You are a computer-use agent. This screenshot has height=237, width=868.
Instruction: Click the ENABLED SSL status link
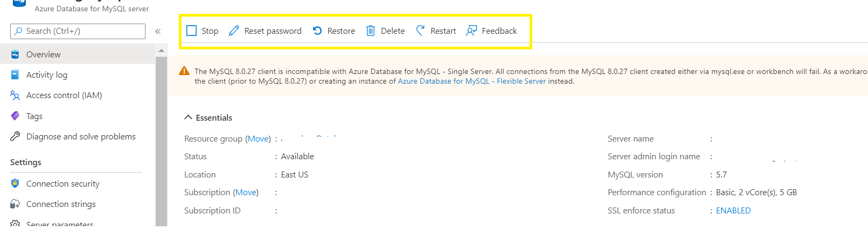coord(733,210)
